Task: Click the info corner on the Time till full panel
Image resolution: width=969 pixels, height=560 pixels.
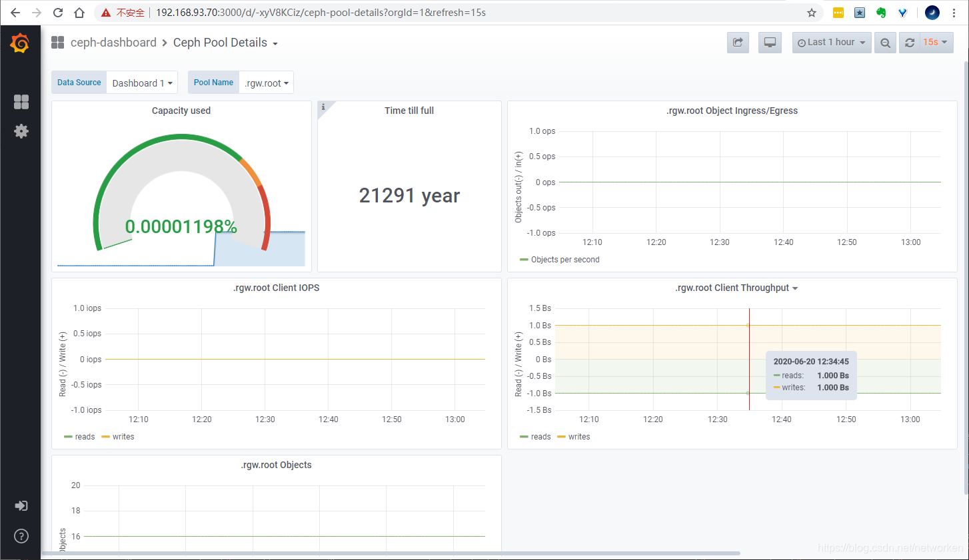Action: (x=323, y=107)
